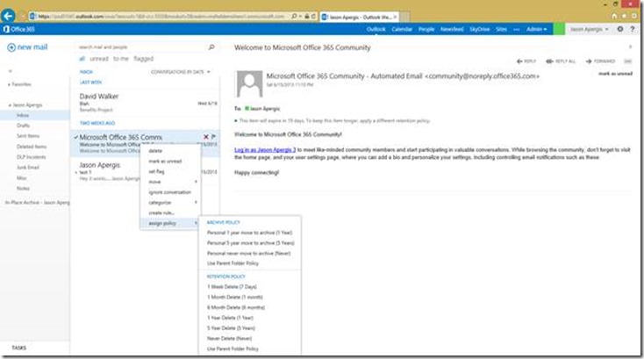Click the address bar lock icon
Image resolution: width=644 pixels, height=359 pixels.
click(x=307, y=17)
